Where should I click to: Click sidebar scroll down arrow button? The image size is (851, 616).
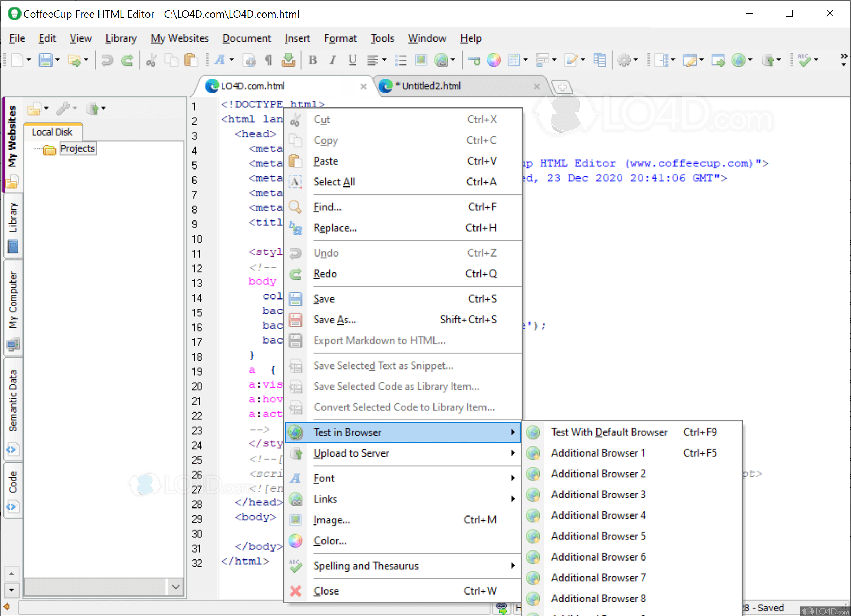tap(11, 590)
